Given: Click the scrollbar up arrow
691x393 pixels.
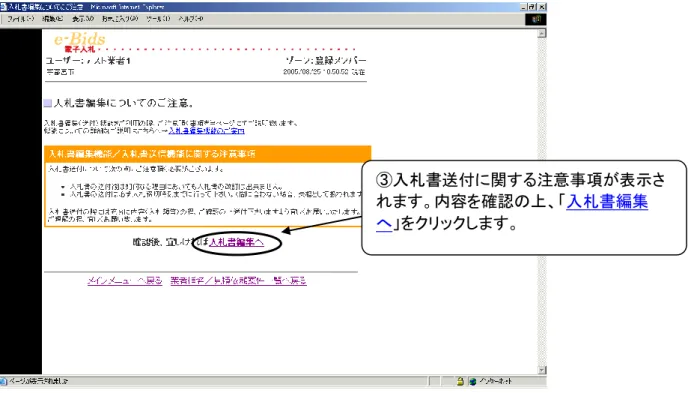Looking at the screenshot, I should tap(542, 33).
